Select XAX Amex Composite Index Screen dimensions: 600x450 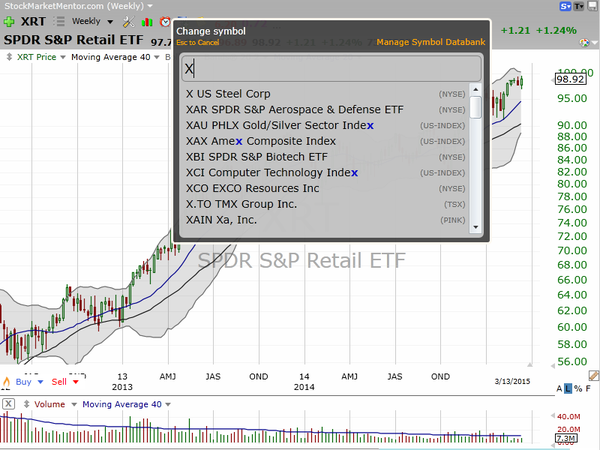326,141
